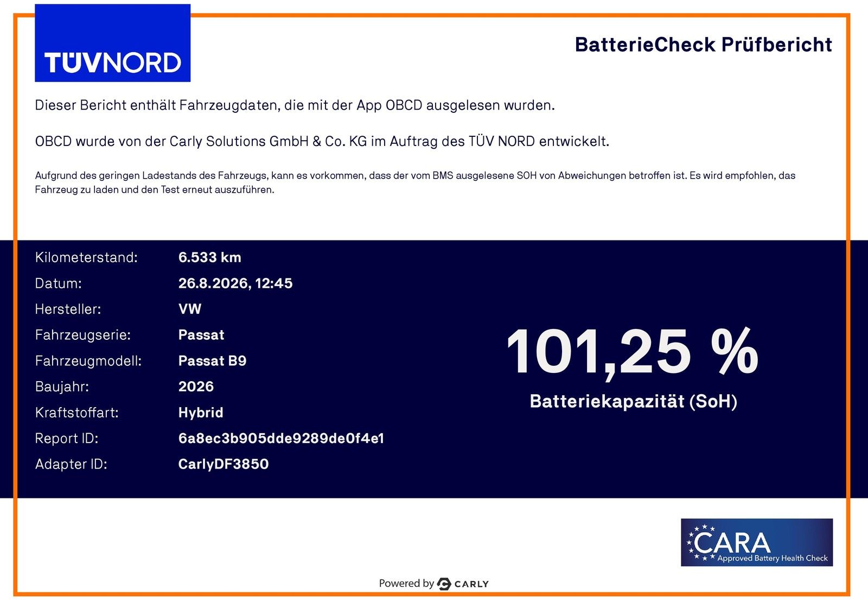This screenshot has width=868, height=614.
Task: Click the build year value '2026'
Action: coord(196,387)
